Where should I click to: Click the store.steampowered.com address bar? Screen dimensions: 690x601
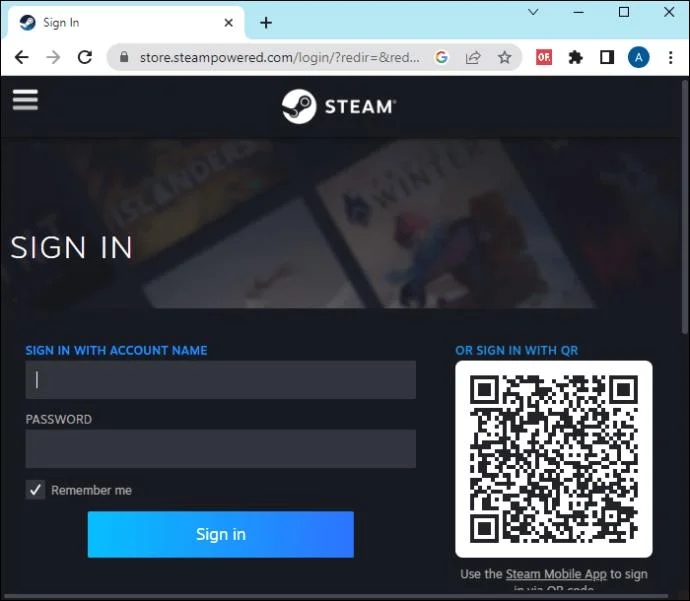pyautogui.click(x=279, y=57)
